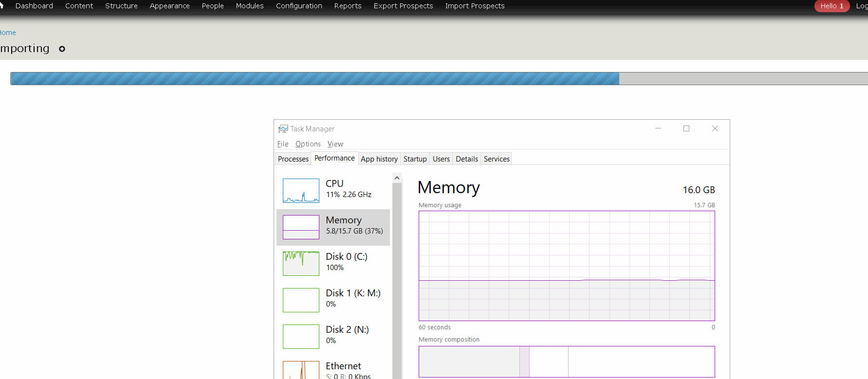Viewport: 868px width, 379px height.
Task: Click the 60 seconds axis label
Action: click(x=435, y=327)
